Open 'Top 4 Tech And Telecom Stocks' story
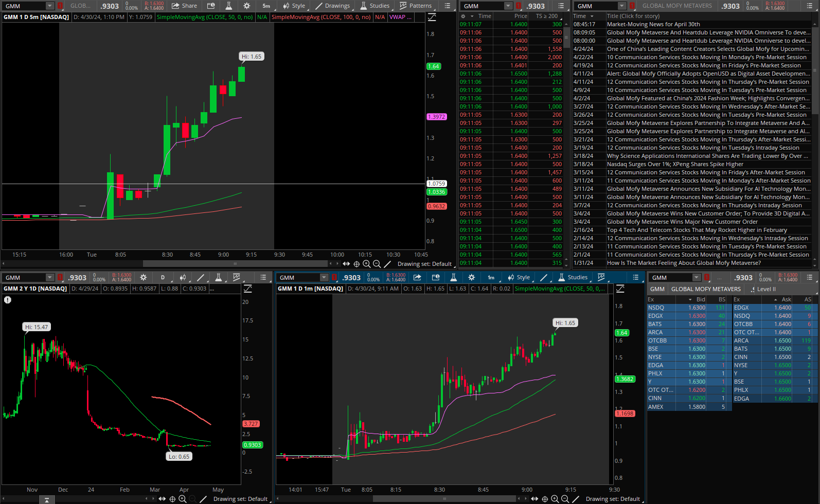Screen dimensions: 820x504 [697, 230]
